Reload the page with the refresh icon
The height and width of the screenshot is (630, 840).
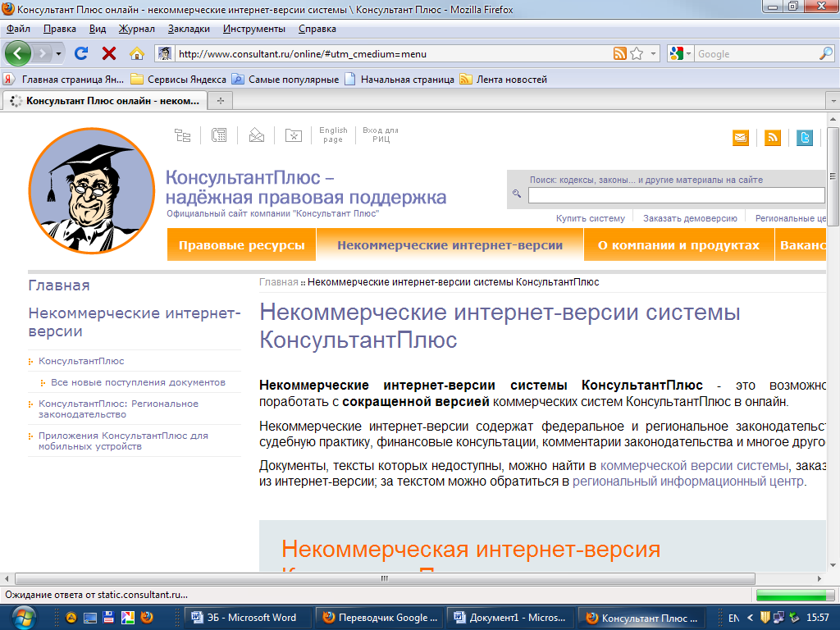81,53
